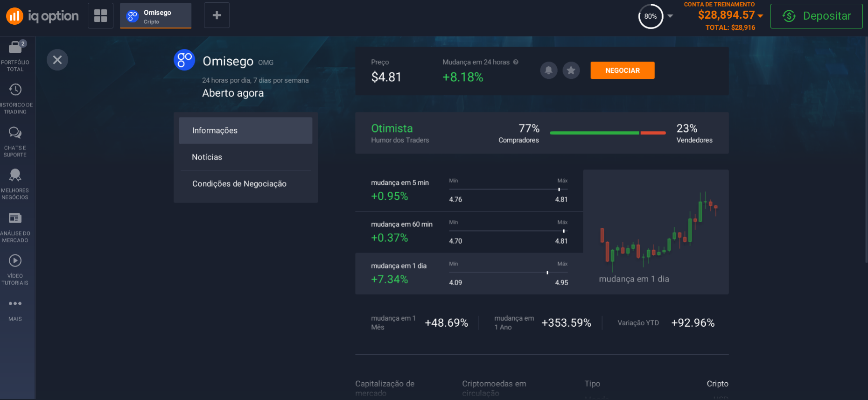Click the +48.69% monthly change value

click(x=446, y=323)
